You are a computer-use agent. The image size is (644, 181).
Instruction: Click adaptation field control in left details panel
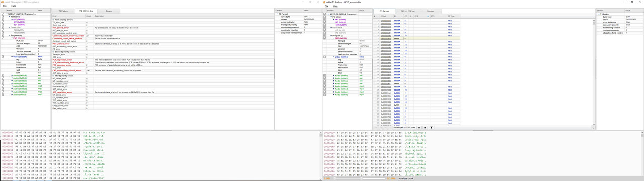point(292,33)
